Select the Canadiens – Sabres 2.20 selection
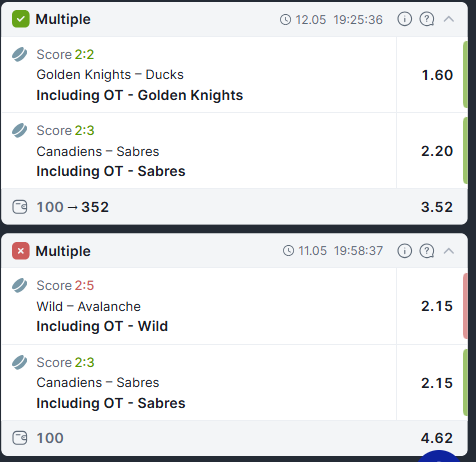 point(437,151)
